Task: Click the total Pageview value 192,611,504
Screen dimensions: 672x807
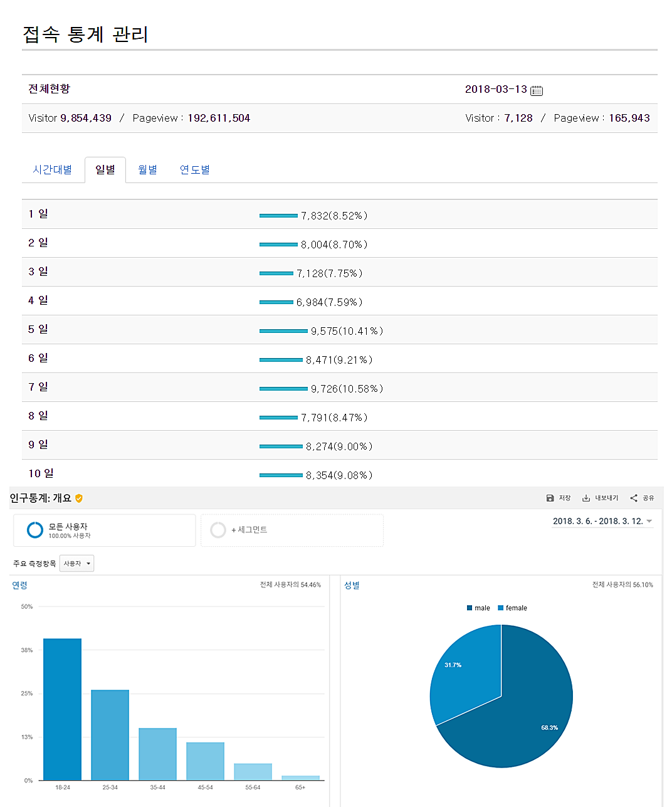Action: click(x=219, y=118)
